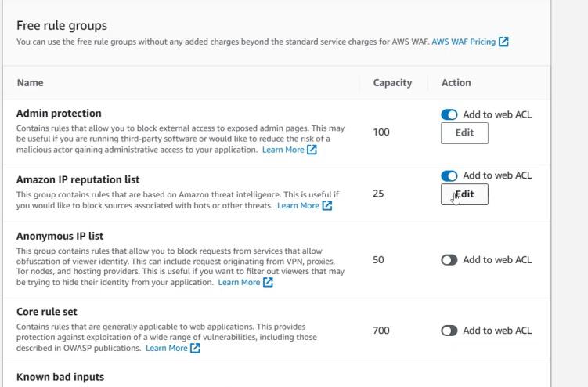Image resolution: width=588 pixels, height=387 pixels.
Task: Click the Action column header
Action: [456, 82]
